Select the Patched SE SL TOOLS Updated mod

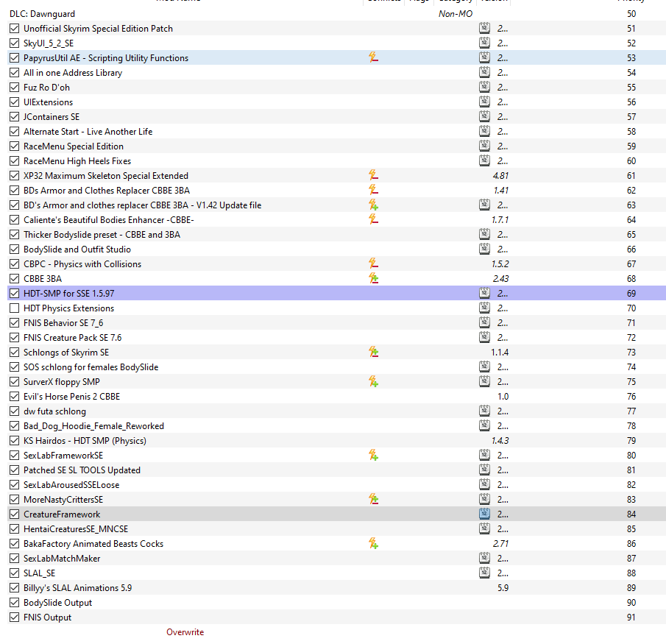coord(82,470)
